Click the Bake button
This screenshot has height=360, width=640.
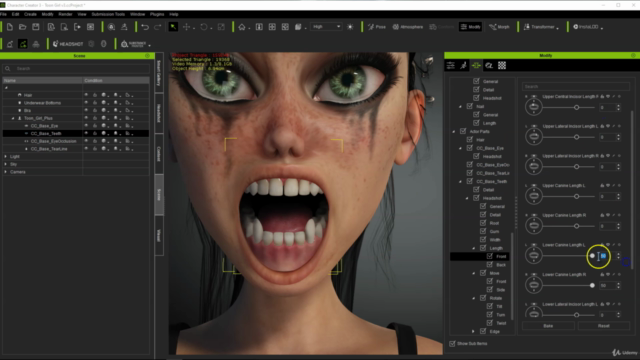pos(548,326)
